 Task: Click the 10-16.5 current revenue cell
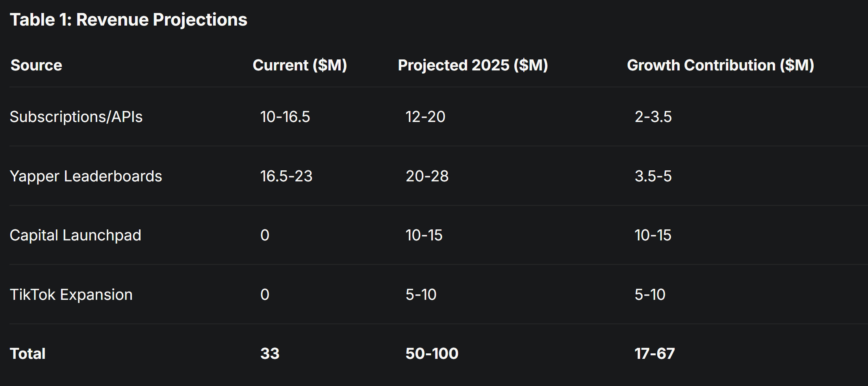(285, 117)
